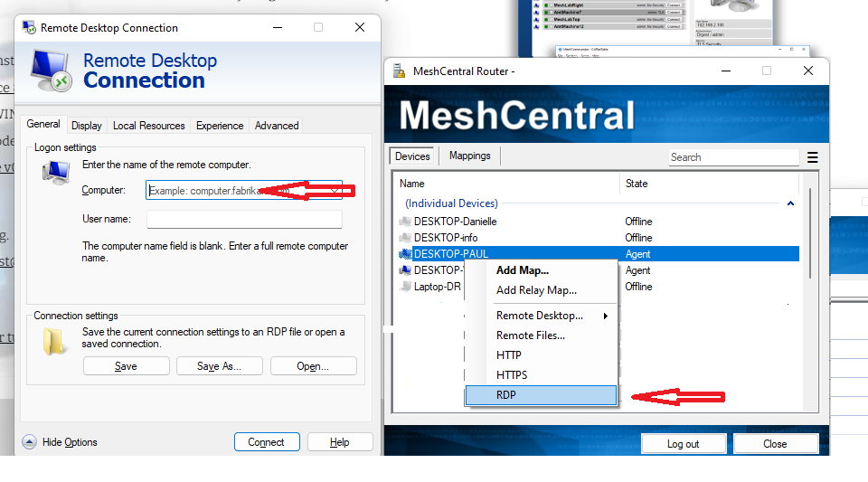
Task: Click Offline state of DESKTOP-Danielle
Action: (x=639, y=222)
